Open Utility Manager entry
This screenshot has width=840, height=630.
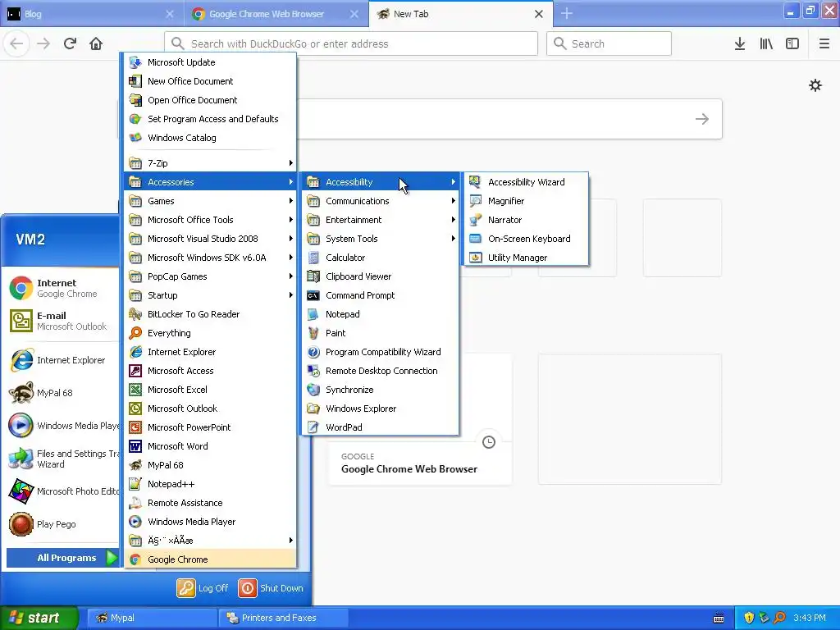tap(526, 258)
